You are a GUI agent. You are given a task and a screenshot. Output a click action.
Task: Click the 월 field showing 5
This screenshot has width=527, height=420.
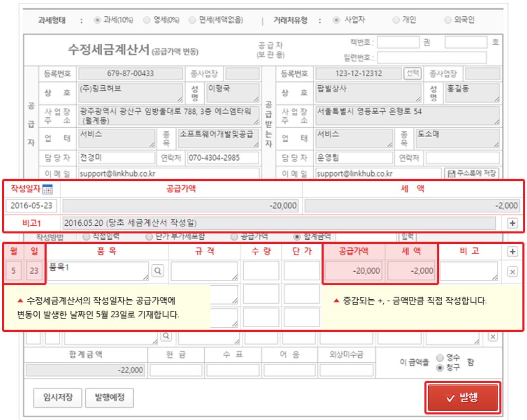pos(14,271)
